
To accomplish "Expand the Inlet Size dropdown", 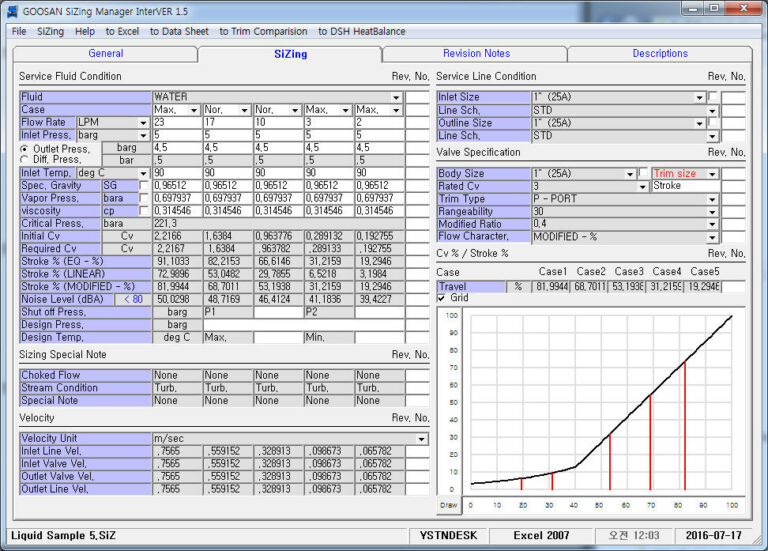I will (699, 97).
